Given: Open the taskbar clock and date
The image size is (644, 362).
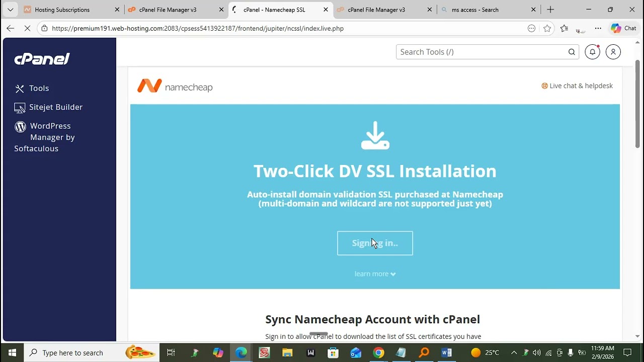Looking at the screenshot, I should [x=602, y=352].
